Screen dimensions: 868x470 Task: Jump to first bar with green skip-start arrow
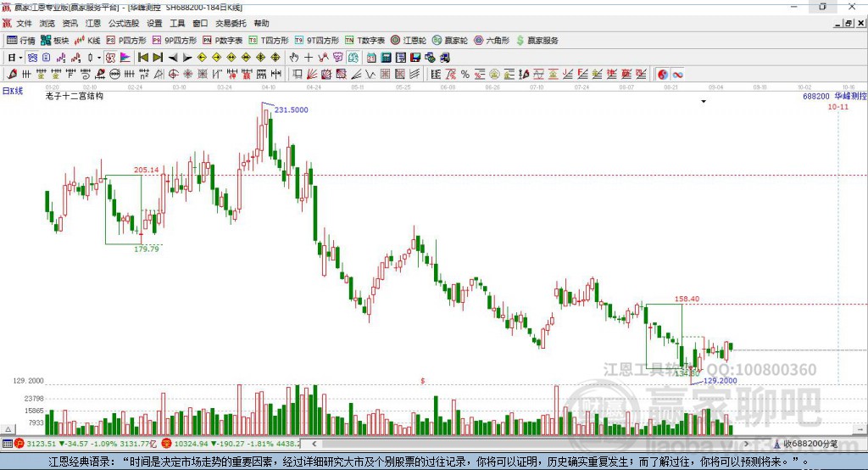click(x=142, y=58)
